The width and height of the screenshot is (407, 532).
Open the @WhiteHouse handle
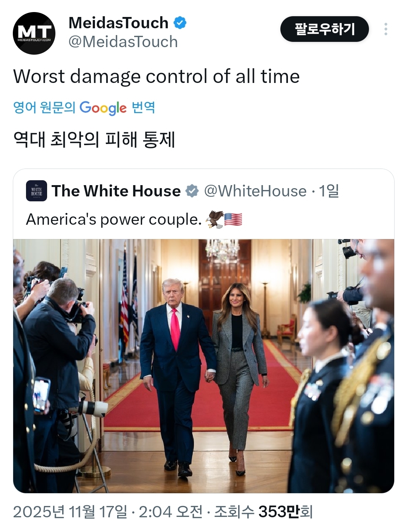255,191
